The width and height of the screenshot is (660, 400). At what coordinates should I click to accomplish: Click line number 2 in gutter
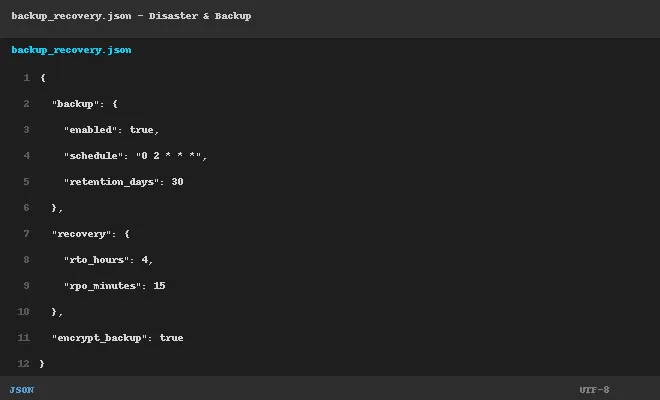27,104
